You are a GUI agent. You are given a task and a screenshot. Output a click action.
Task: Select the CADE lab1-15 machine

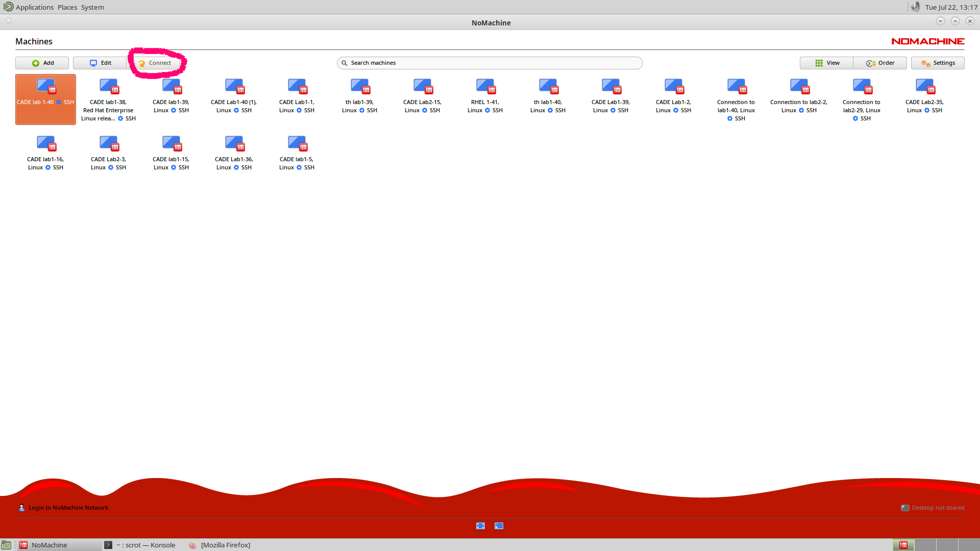pyautogui.click(x=171, y=153)
